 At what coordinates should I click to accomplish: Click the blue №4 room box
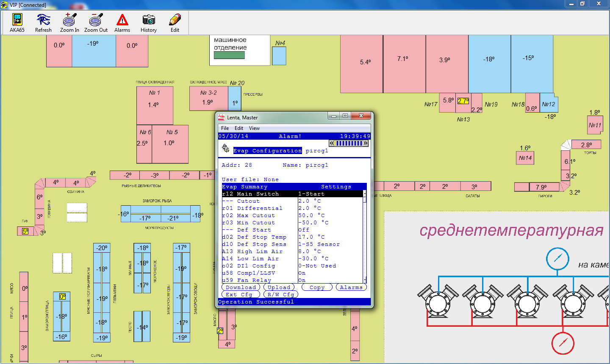279,55
